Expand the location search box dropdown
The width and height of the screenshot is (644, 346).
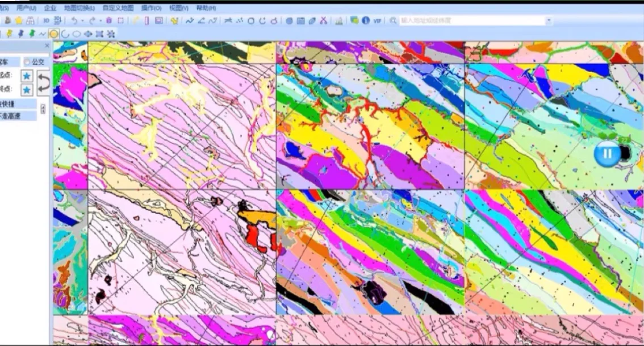click(x=549, y=20)
